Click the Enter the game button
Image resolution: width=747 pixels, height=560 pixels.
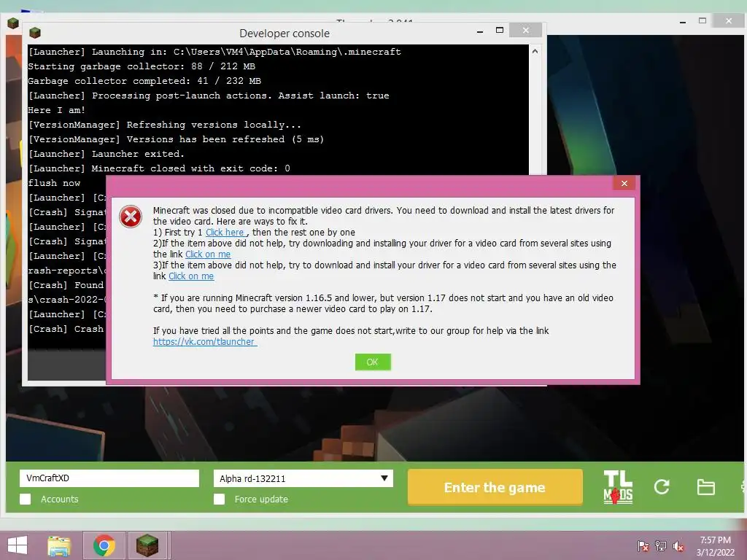495,487
